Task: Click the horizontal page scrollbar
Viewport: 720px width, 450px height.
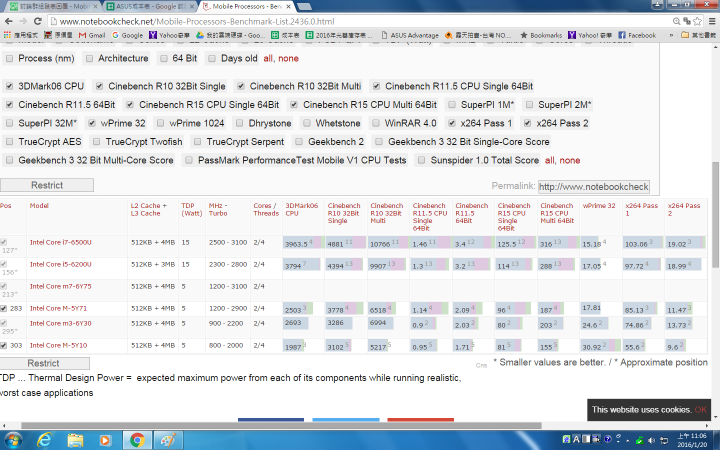Action: pyautogui.click(x=281, y=425)
